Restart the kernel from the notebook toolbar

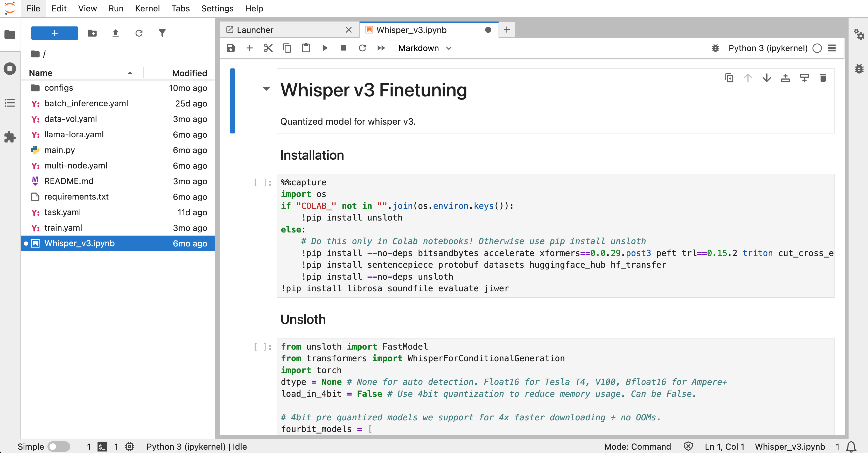(362, 48)
